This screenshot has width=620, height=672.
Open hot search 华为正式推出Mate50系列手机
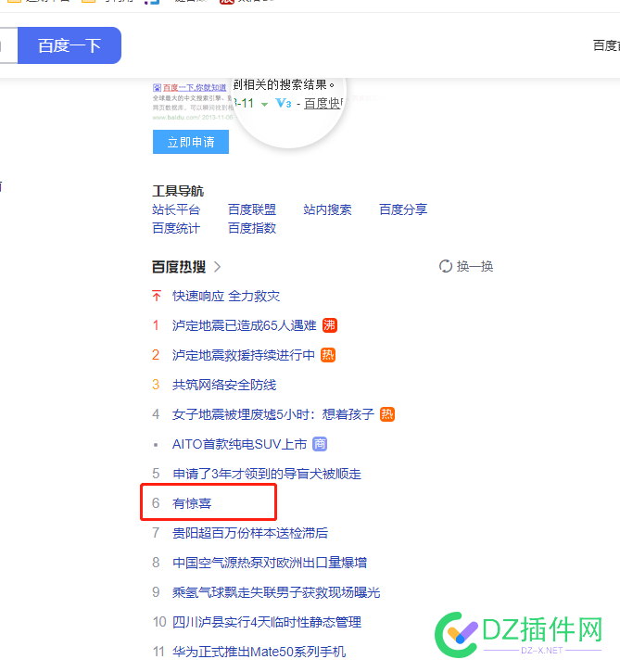[259, 652]
